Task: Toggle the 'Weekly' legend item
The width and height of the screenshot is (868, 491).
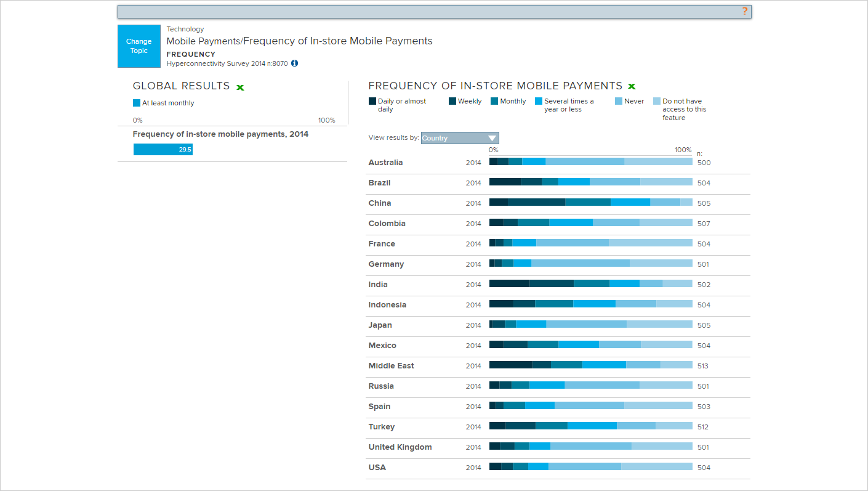Action: coord(451,100)
